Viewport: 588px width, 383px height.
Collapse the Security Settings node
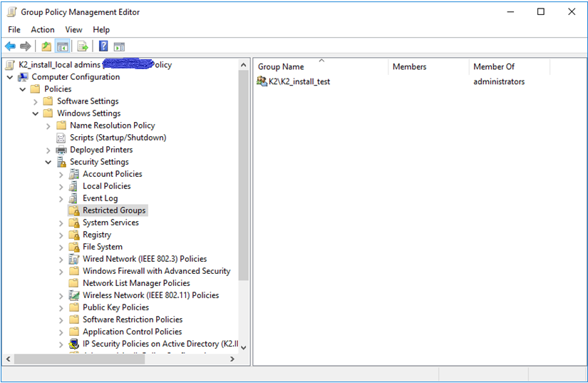click(x=48, y=163)
